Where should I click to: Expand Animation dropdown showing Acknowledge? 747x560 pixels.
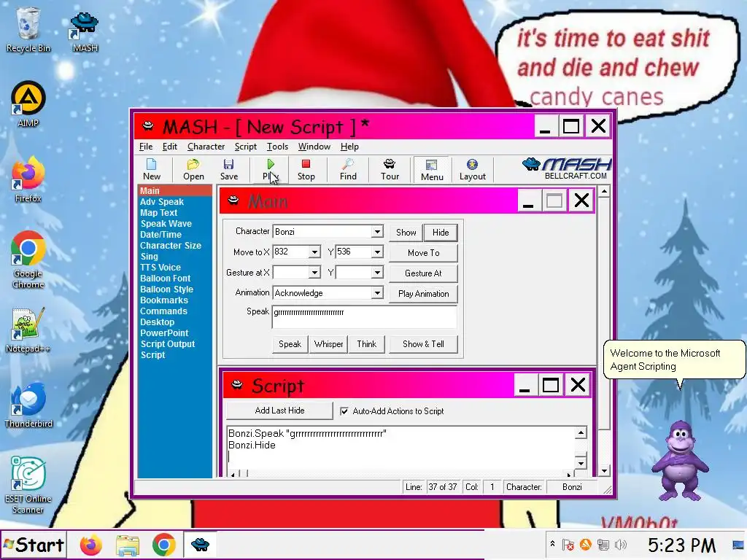377,293
